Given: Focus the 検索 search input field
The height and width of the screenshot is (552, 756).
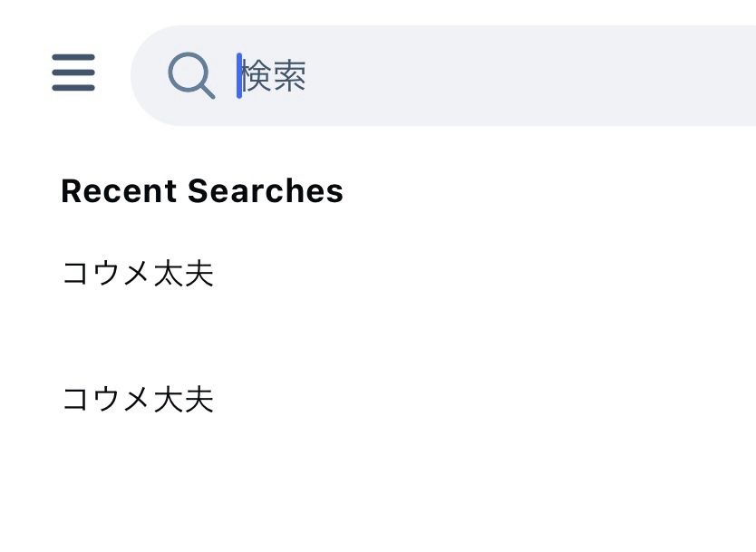Looking at the screenshot, I should pos(453,76).
